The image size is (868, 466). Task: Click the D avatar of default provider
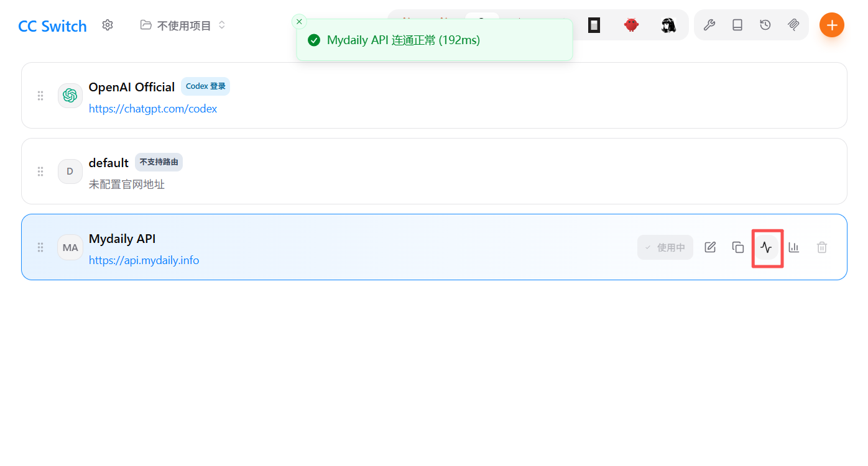(70, 171)
